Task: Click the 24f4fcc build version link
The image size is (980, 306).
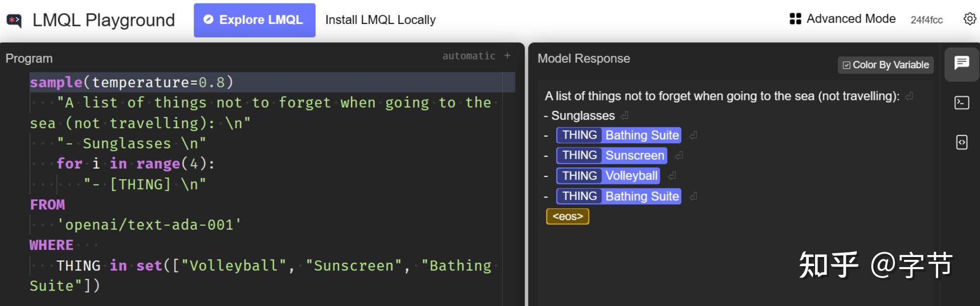Action: tap(926, 20)
